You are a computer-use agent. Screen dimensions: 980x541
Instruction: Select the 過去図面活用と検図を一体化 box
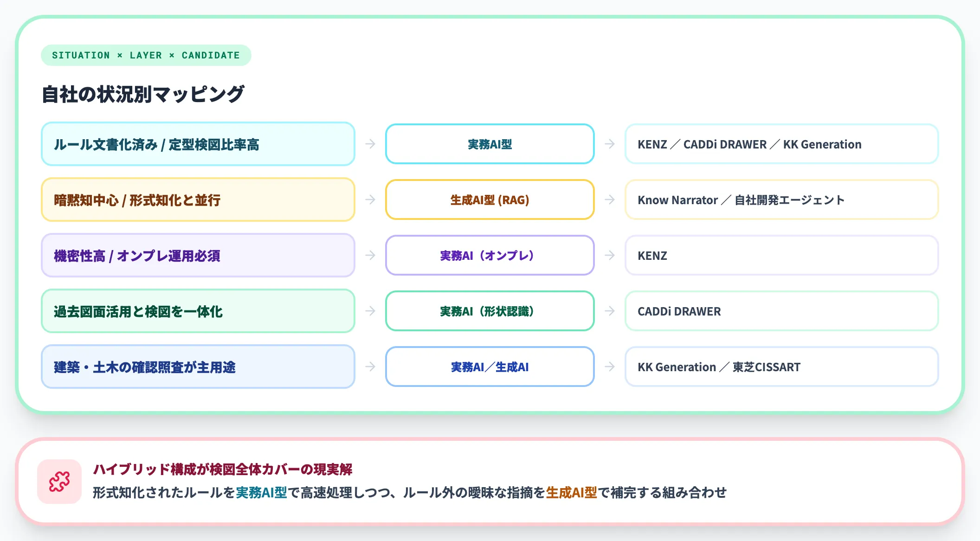[198, 311]
